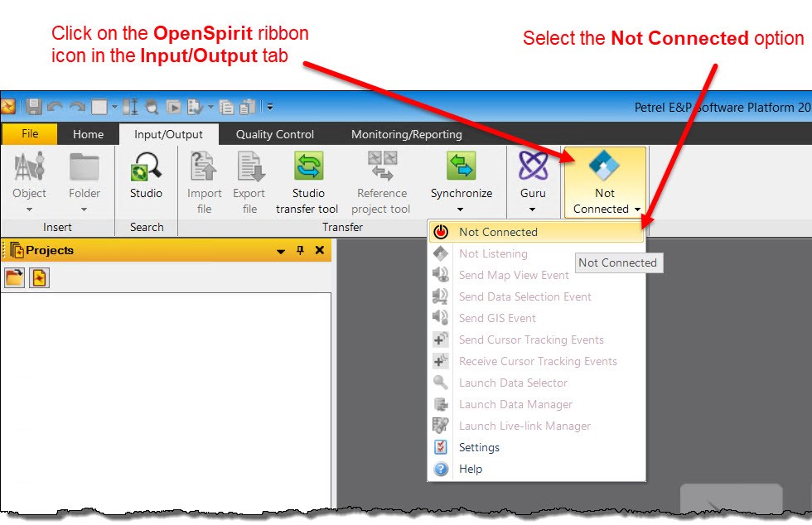
Task: Collapse the Not Connected ribbon dropdown arrow
Action: tap(637, 210)
